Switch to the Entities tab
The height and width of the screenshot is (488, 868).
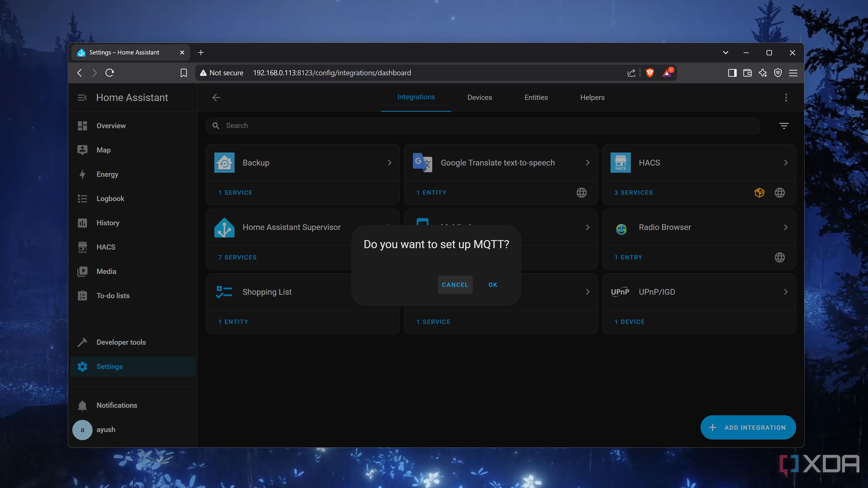536,98
